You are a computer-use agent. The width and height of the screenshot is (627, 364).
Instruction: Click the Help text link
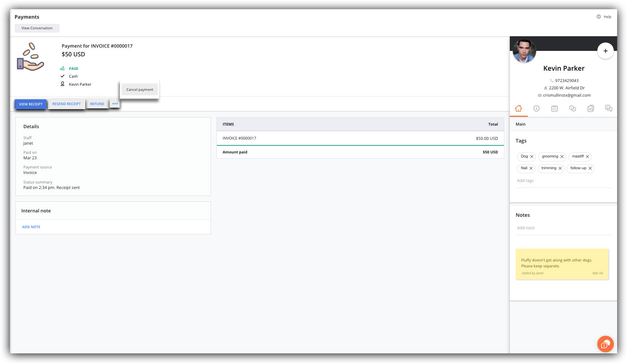click(607, 17)
